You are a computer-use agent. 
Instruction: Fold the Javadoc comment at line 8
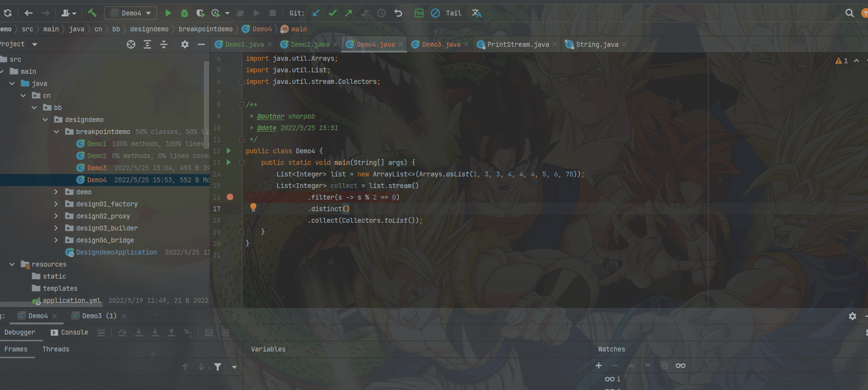(242, 105)
